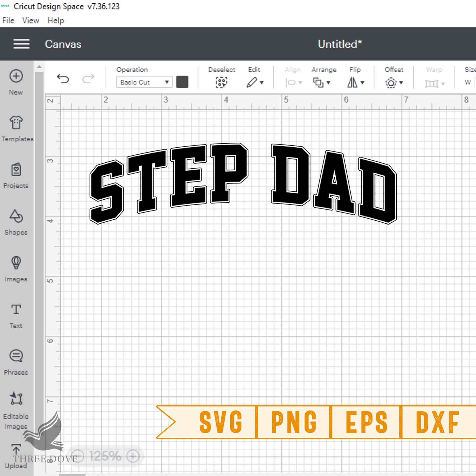Expand the Arrange dropdown arrow
Screen dimensions: 476x476
[x=328, y=83]
